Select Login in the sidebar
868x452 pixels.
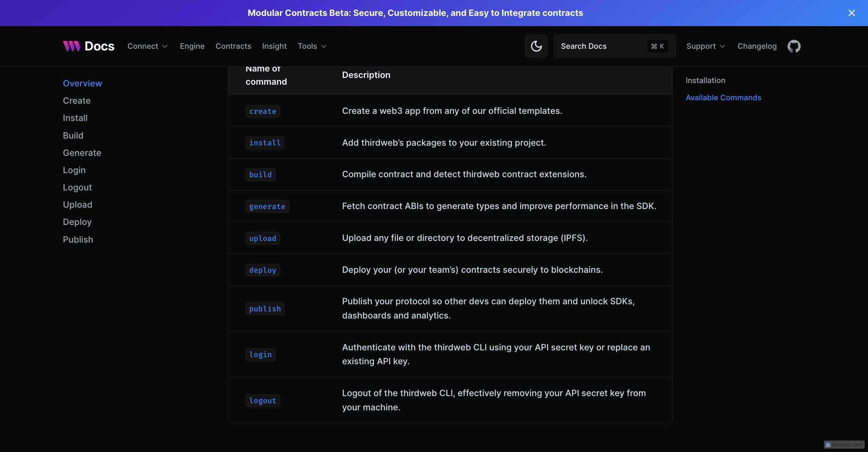pos(74,170)
